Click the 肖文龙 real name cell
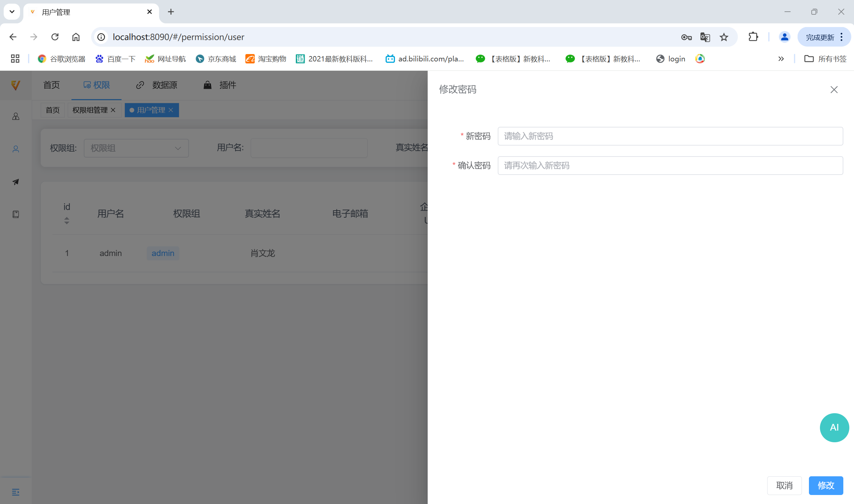 [262, 253]
